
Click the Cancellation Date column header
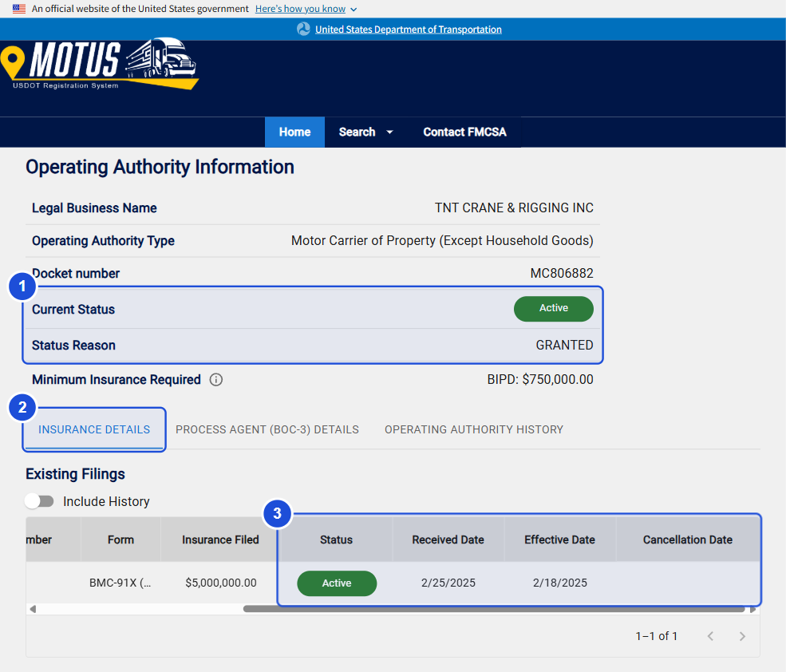pos(688,540)
